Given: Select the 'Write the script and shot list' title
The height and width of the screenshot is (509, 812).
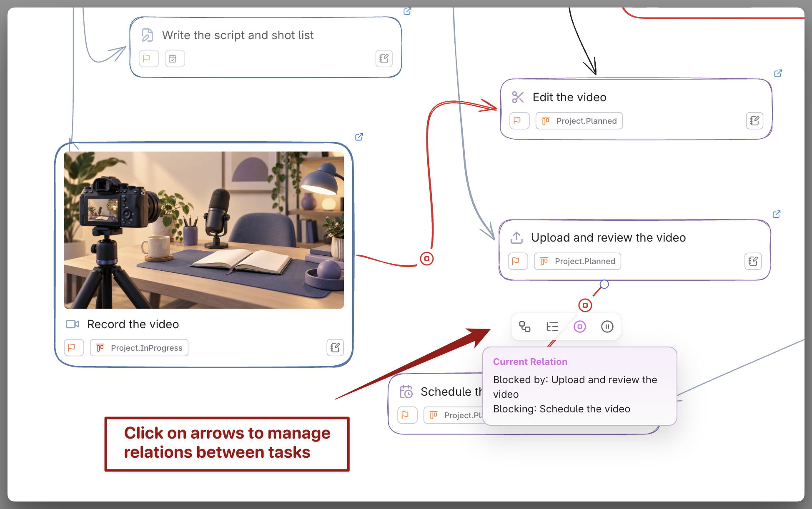Looking at the screenshot, I should [x=238, y=35].
